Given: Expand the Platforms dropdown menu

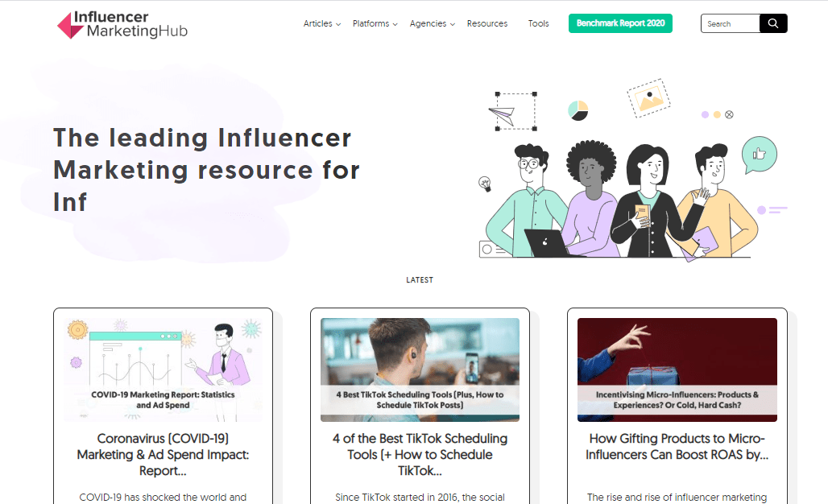Looking at the screenshot, I should point(375,23).
